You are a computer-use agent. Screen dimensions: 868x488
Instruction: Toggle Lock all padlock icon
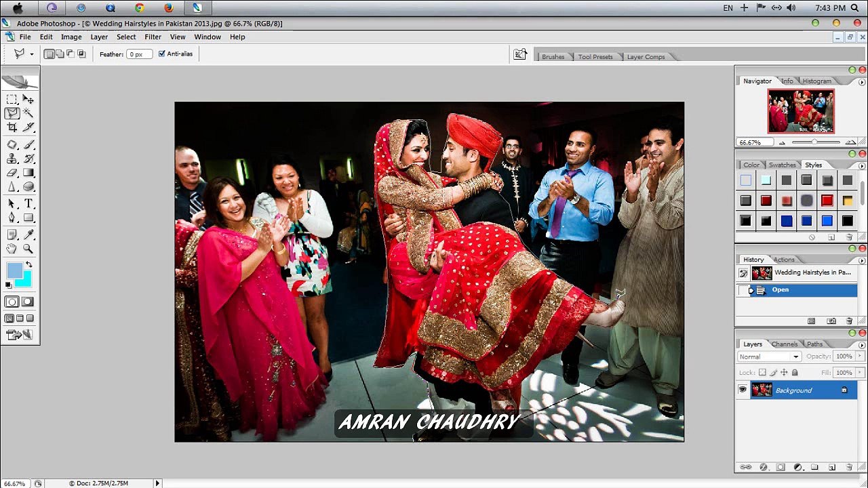(795, 373)
